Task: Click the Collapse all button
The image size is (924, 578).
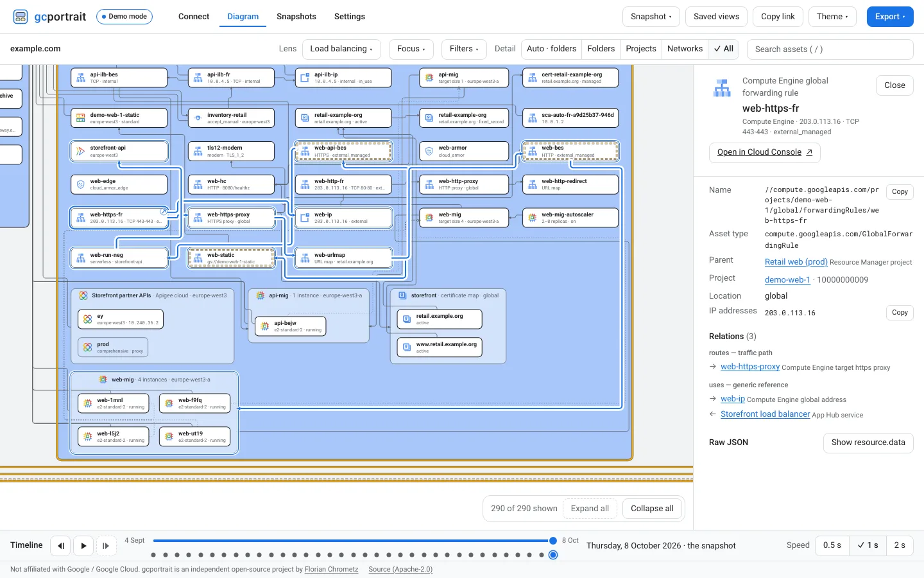Action: point(652,509)
